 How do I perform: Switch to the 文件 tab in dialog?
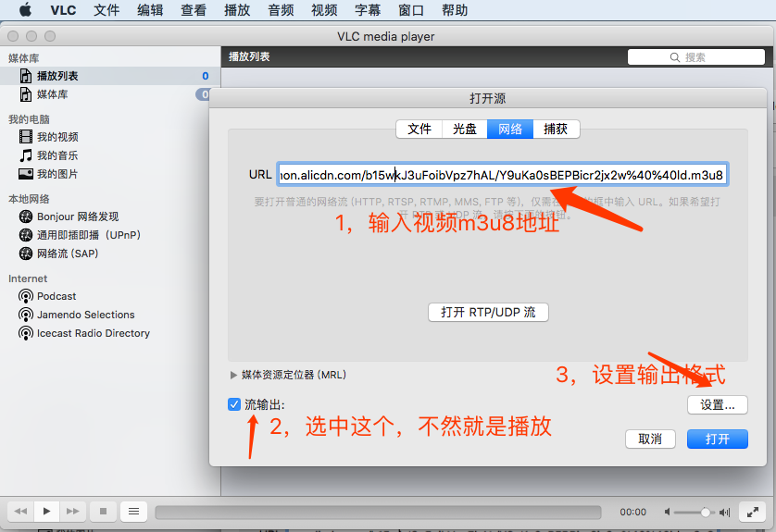pos(419,129)
